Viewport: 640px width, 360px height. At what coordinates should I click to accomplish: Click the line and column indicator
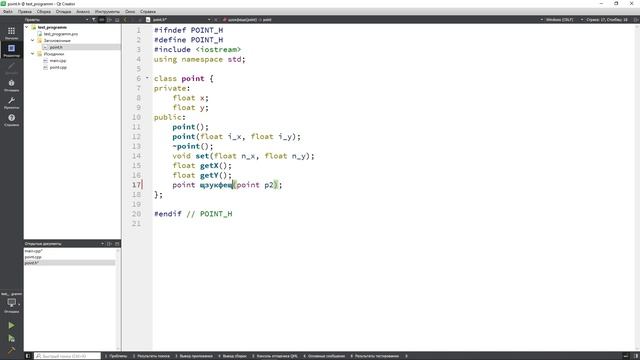click(x=607, y=20)
